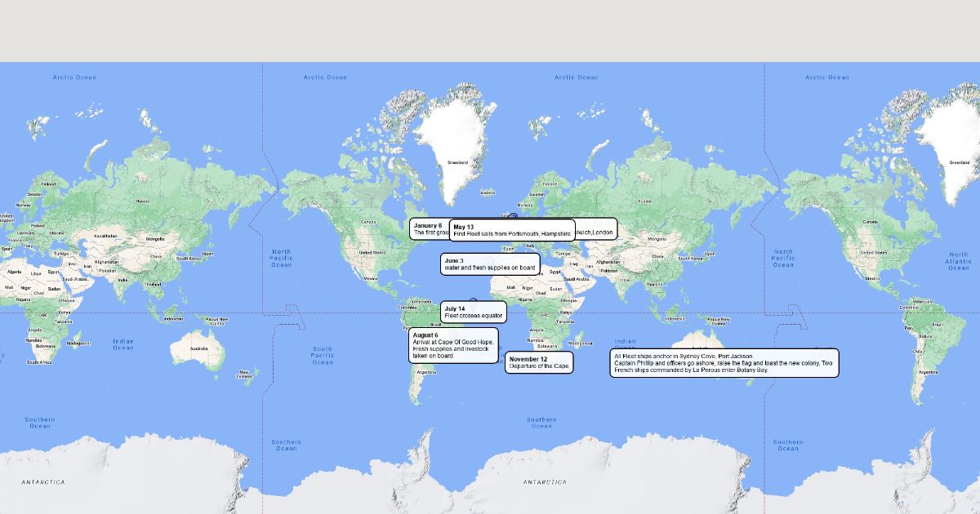Select the South Pacific Ocean label

[x=323, y=356]
